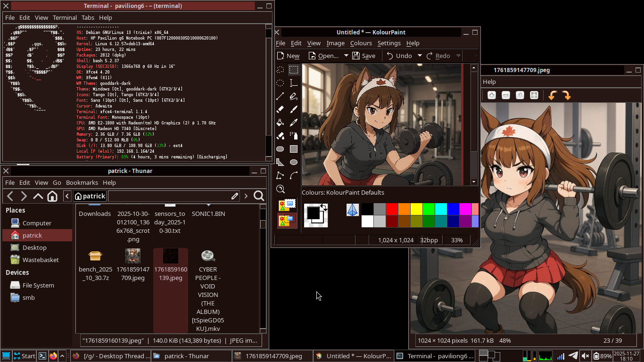The image size is (644, 362).
Task: Select the Polygon tool in KolourPaint
Action: [280, 162]
